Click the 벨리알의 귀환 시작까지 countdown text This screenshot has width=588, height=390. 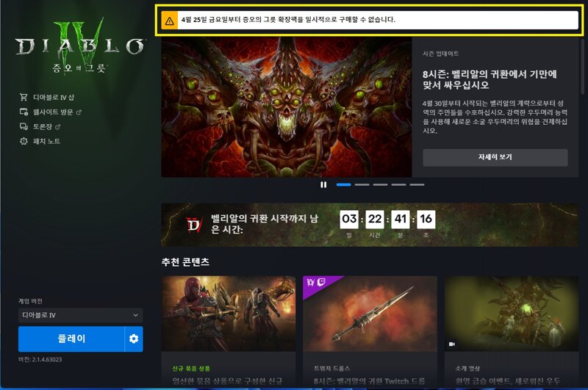pyautogui.click(x=265, y=224)
